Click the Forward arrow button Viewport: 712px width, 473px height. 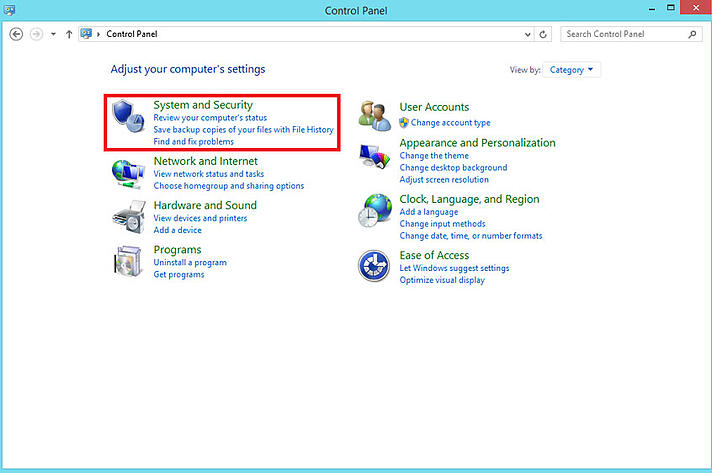coord(36,34)
